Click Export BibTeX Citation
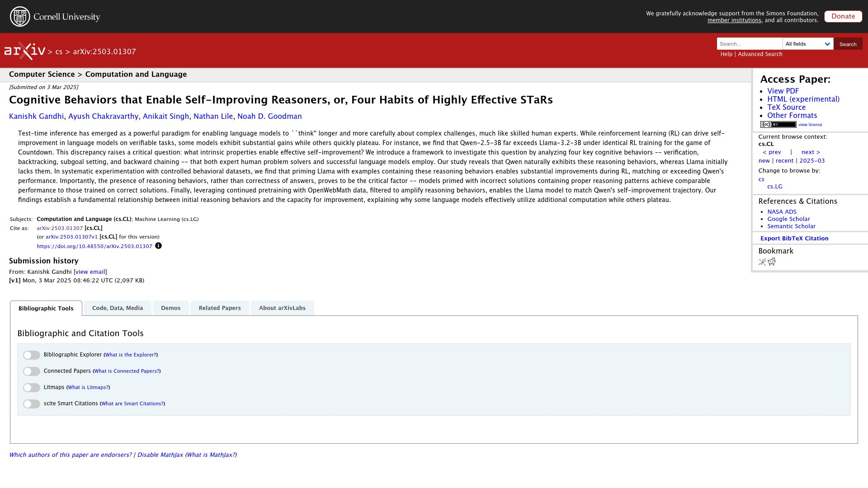This screenshot has width=868, height=488. pos(794,239)
